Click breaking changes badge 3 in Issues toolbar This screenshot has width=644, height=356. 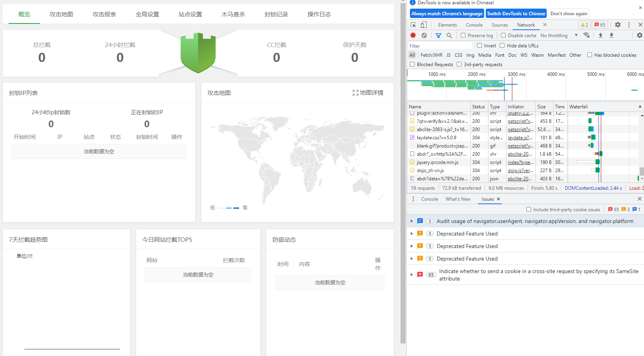coord(625,209)
